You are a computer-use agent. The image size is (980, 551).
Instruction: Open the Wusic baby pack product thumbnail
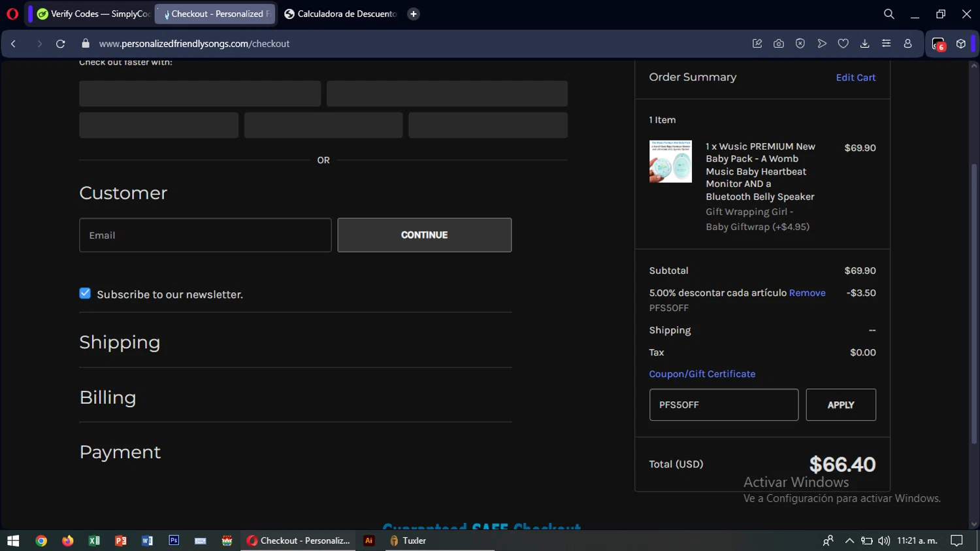pos(670,161)
